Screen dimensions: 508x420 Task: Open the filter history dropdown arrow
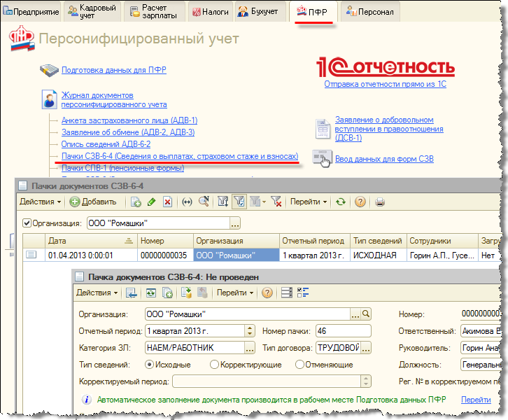coord(264,202)
